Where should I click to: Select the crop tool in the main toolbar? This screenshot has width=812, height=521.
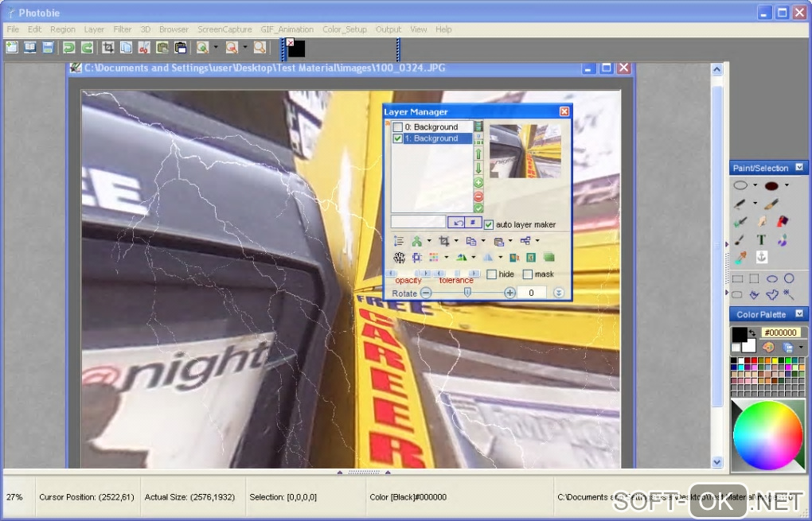107,48
